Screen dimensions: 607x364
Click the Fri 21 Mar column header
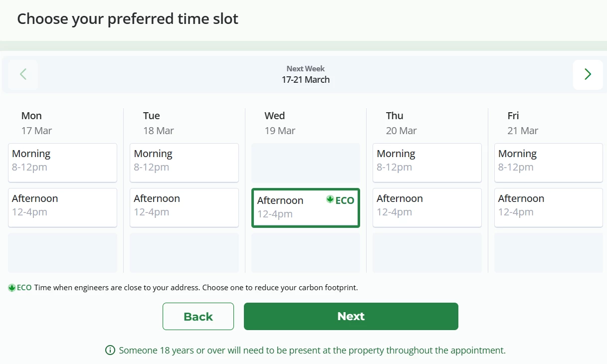tap(523, 123)
